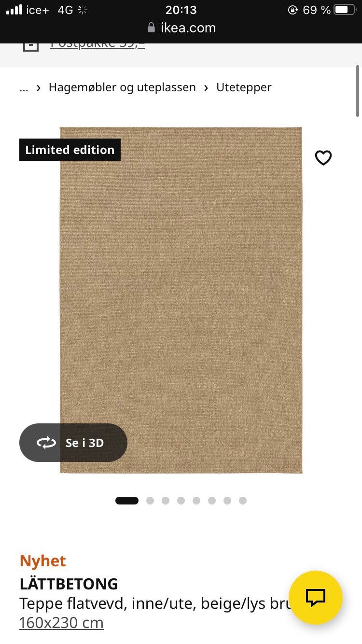Image resolution: width=362 pixels, height=644 pixels.
Task: Open Hagemøbler og uteplassen category
Action: 122,87
